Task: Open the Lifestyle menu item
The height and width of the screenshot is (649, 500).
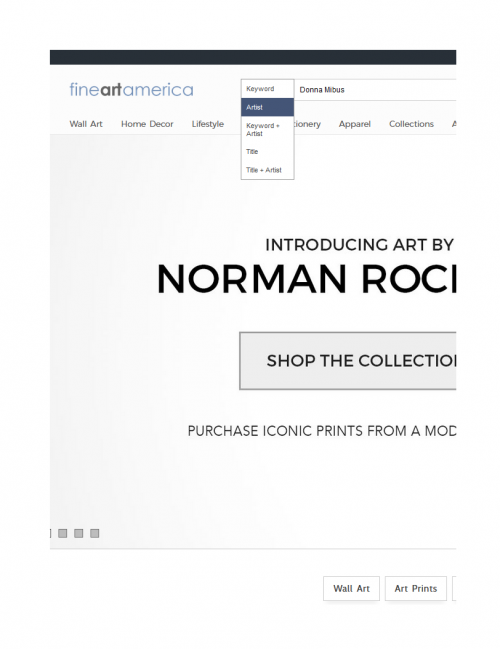Action: 207,124
